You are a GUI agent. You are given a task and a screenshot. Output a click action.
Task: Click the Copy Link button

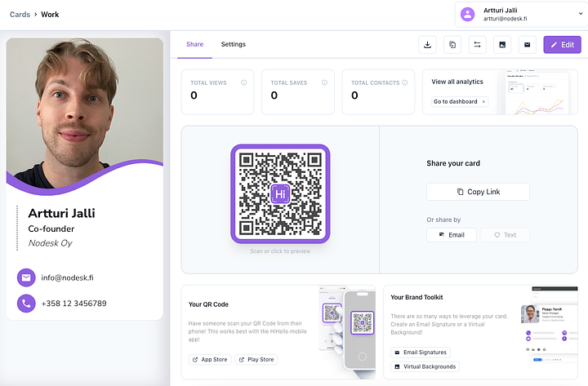coord(478,192)
